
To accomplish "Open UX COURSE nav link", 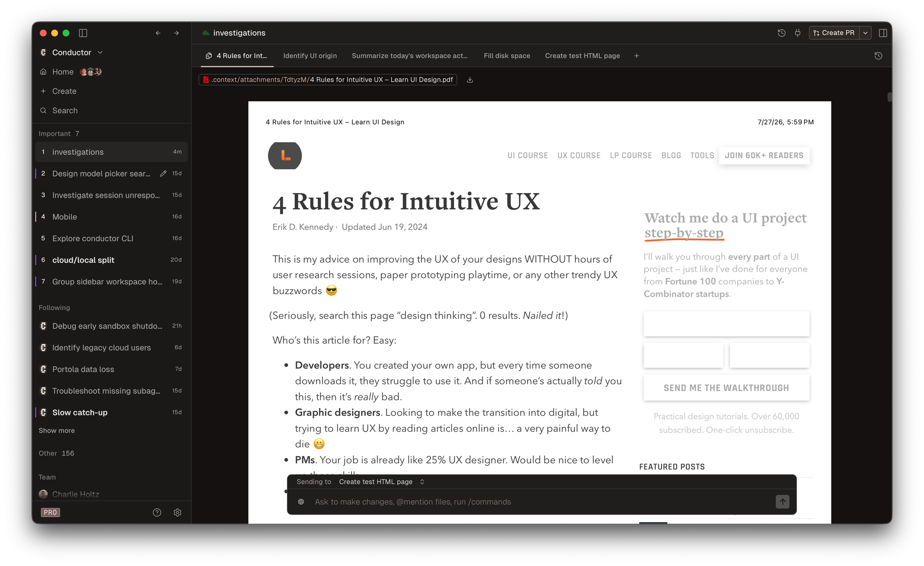I will (x=579, y=156).
